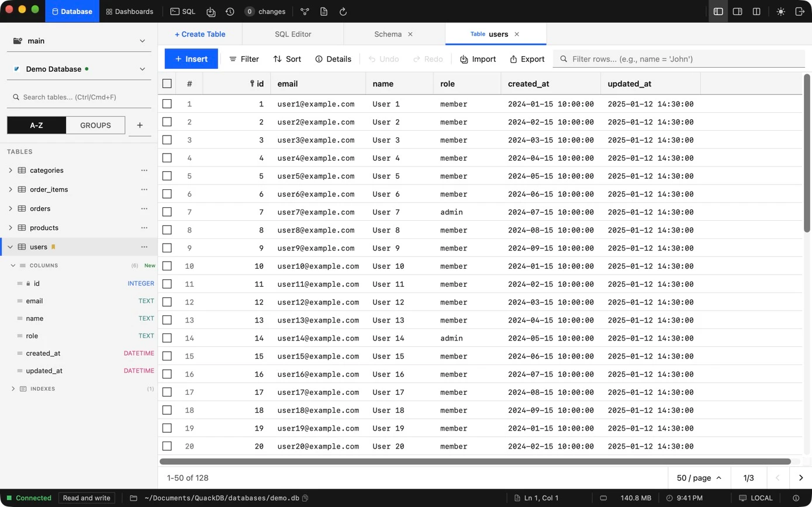The height and width of the screenshot is (507, 812).
Task: Open the 50 / page size dropdown
Action: (x=699, y=478)
